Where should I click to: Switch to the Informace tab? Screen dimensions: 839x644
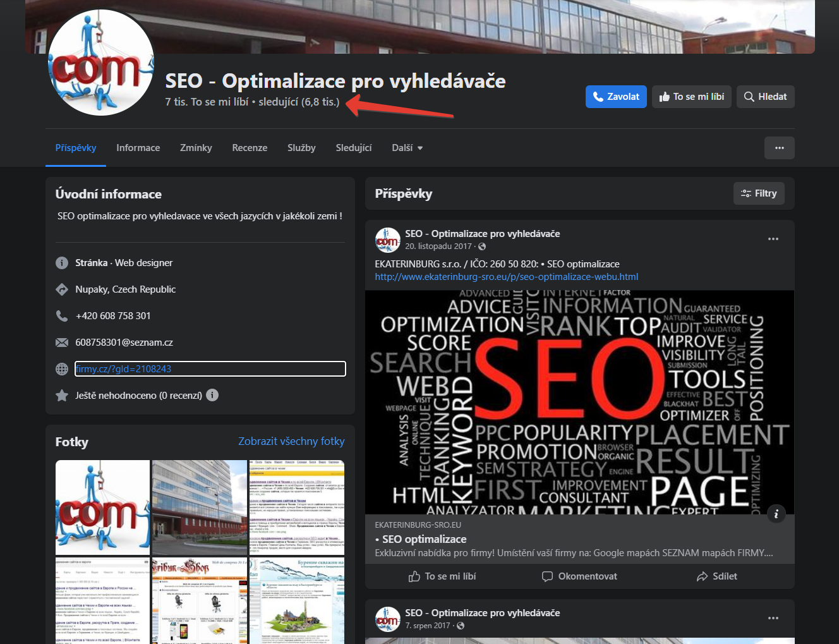click(x=138, y=148)
